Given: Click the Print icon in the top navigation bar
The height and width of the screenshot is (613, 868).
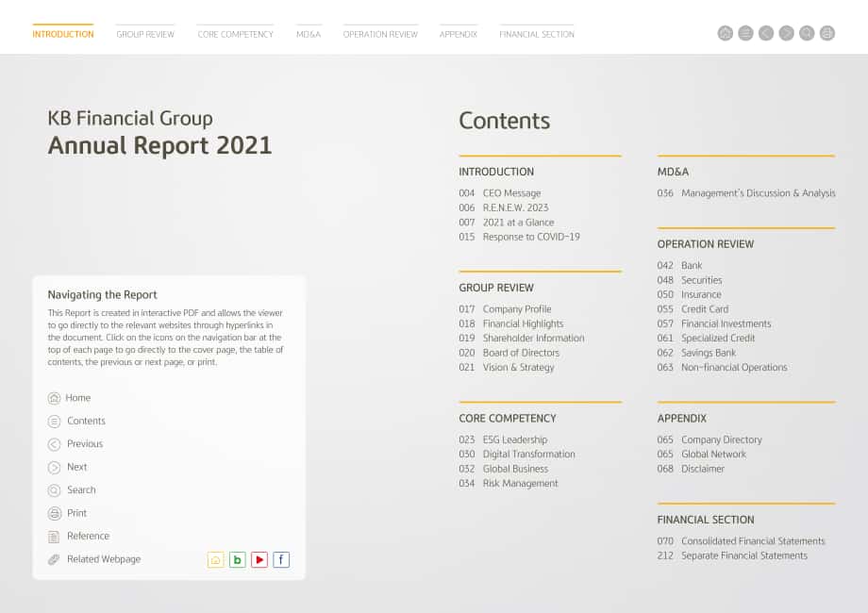Looking at the screenshot, I should [827, 33].
